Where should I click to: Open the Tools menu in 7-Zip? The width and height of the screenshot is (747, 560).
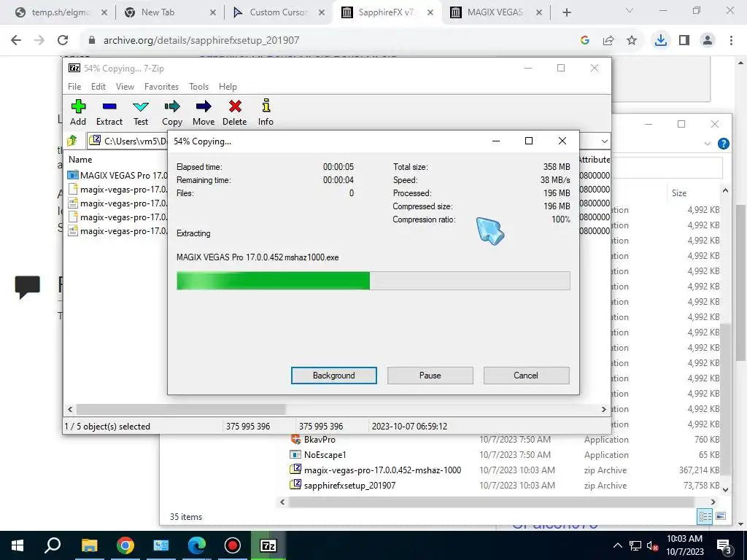(x=198, y=87)
